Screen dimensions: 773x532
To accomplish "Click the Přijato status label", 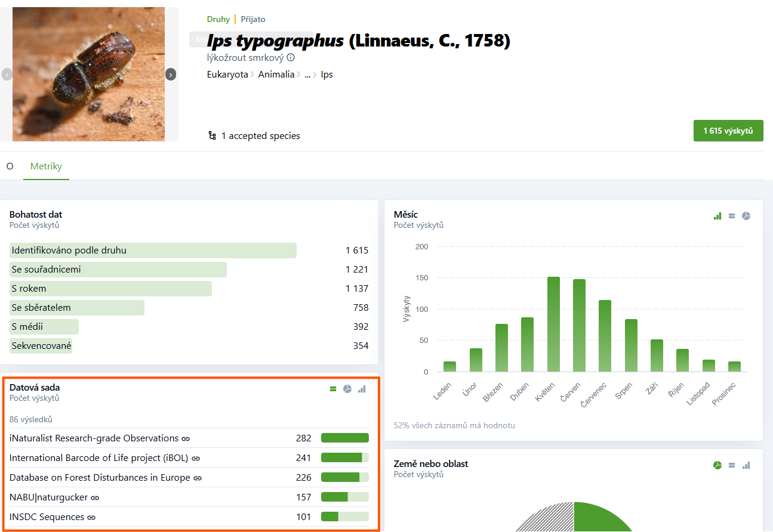I will [253, 19].
